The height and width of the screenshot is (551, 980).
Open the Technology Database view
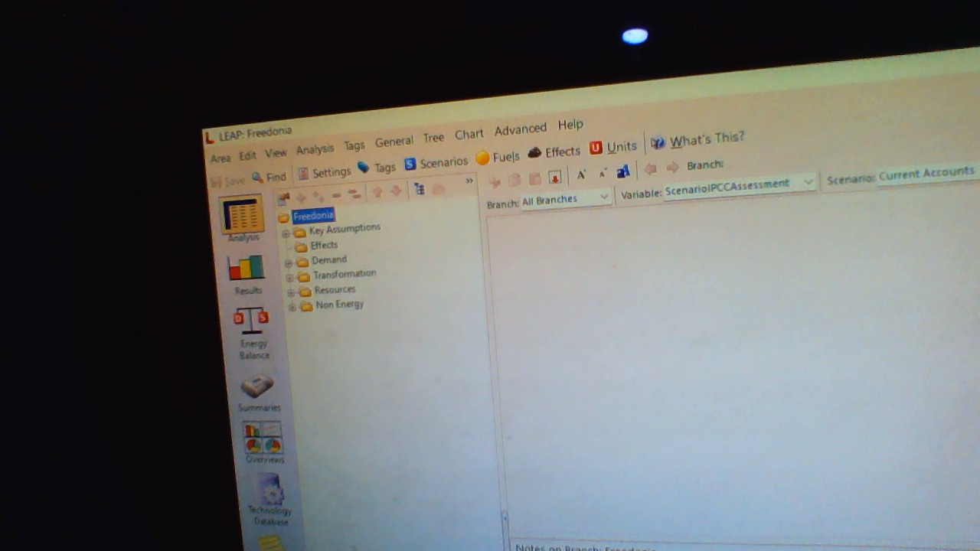[x=269, y=499]
